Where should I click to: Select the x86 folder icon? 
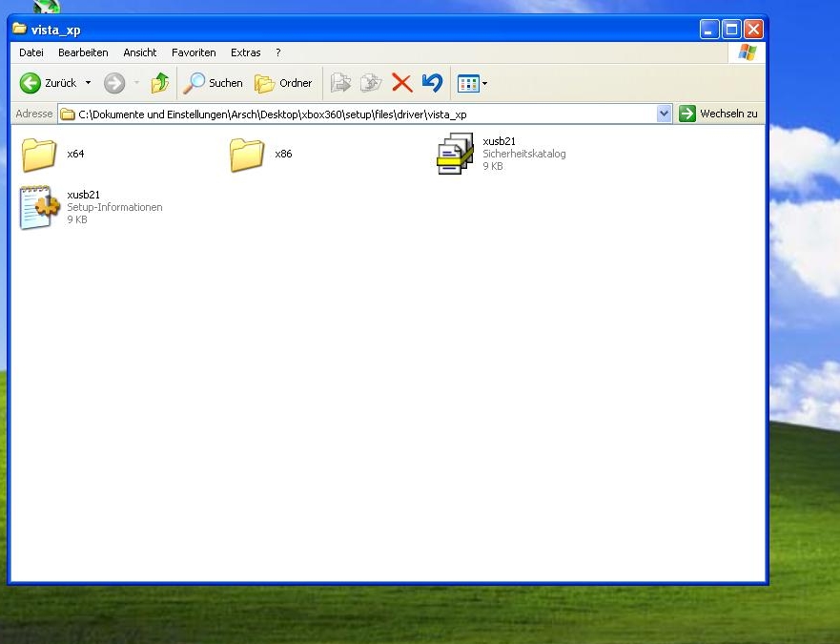point(246,155)
